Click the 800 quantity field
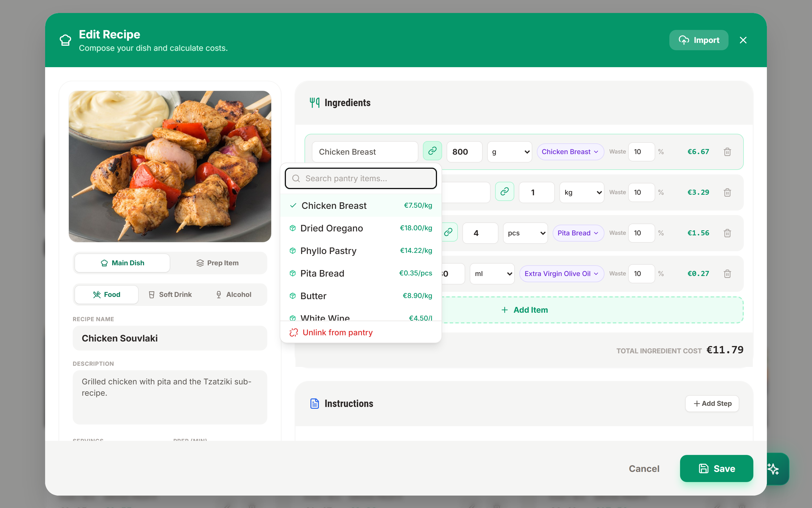 [464, 152]
